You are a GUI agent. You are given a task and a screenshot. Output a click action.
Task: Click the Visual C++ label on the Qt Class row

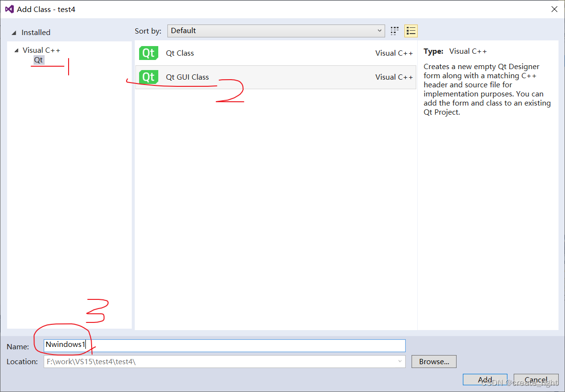(394, 53)
